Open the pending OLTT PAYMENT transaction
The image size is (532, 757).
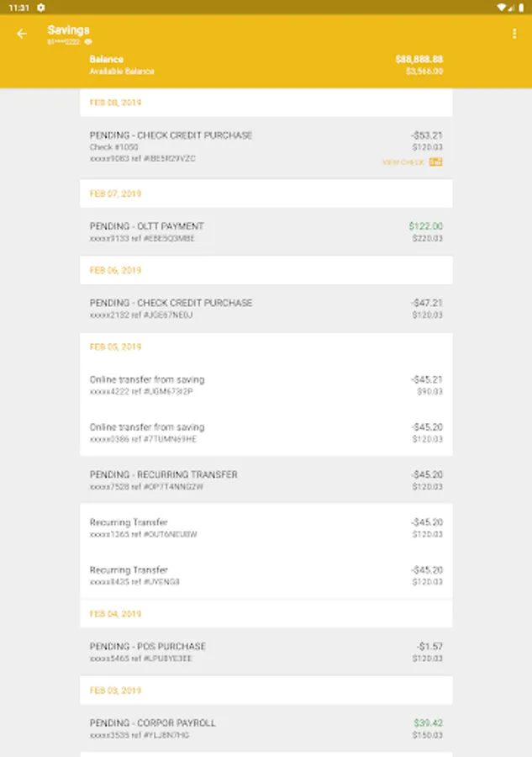(x=266, y=232)
